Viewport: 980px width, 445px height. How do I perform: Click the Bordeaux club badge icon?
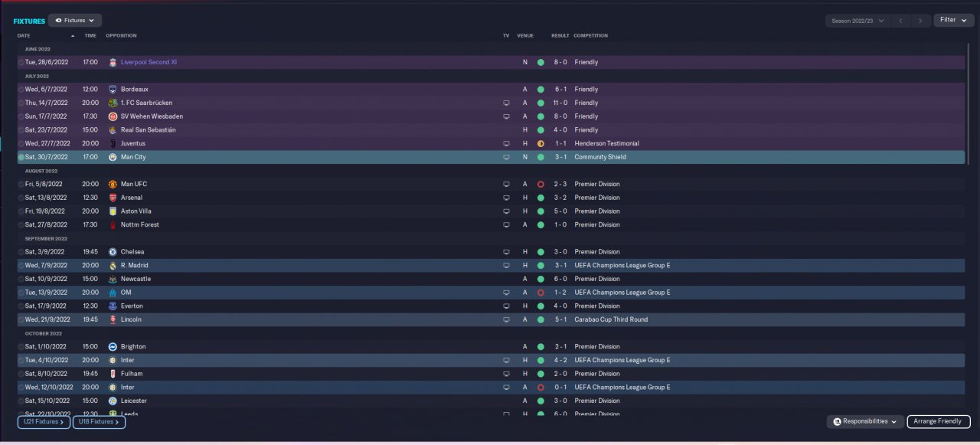tap(113, 89)
